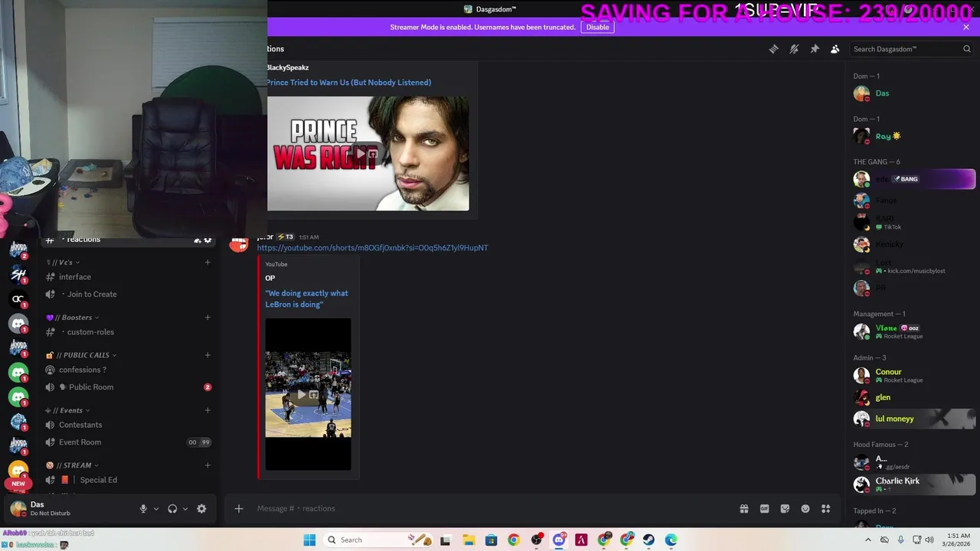This screenshot has width=980, height=551.
Task: Dismiss the Streamer Mode banner
Action: coord(966,27)
